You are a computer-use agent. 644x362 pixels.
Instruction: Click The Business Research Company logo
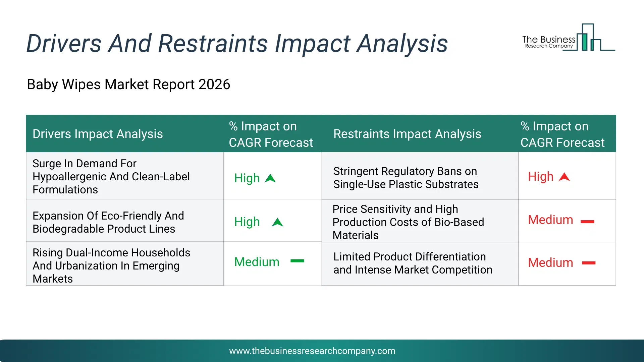pos(569,38)
